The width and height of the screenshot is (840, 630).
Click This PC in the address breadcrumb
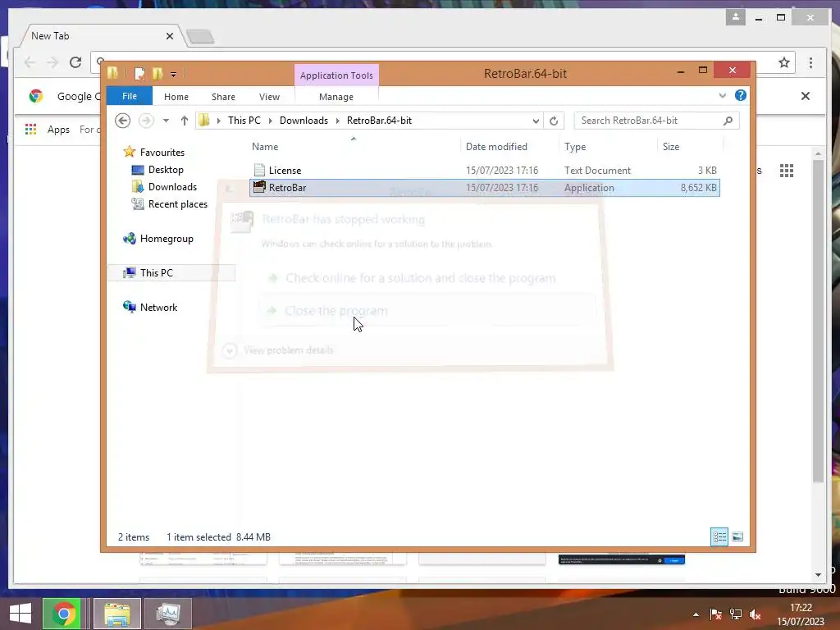(x=244, y=121)
